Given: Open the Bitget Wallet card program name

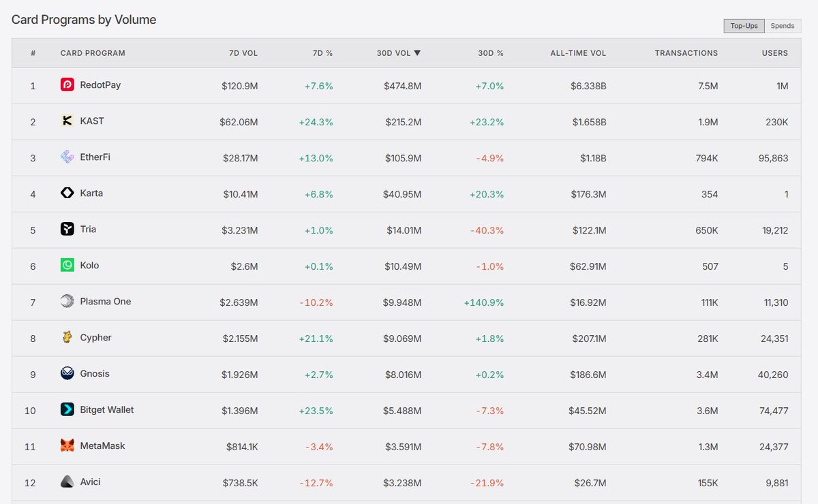Looking at the screenshot, I should 107,410.
